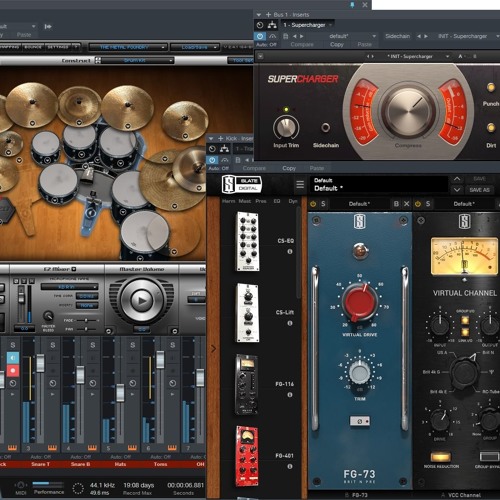Toggle power on the VCC Channel module slot
This screenshot has width=500, height=500.
point(418,204)
